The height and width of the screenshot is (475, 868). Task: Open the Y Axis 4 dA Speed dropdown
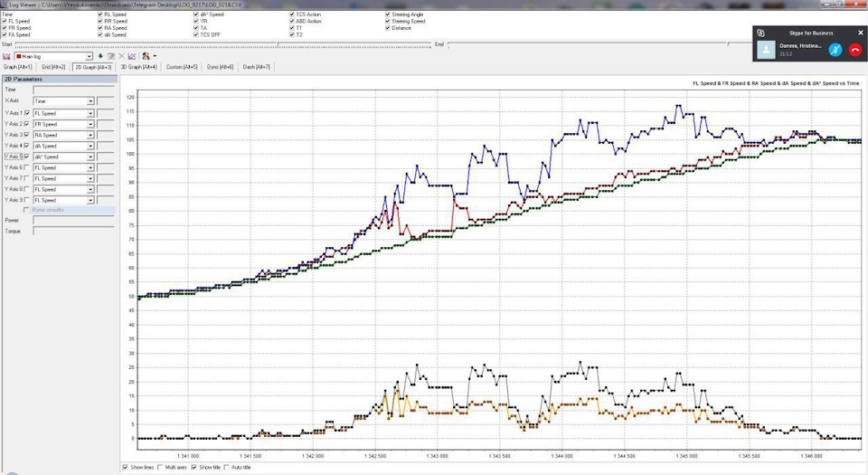(90, 146)
